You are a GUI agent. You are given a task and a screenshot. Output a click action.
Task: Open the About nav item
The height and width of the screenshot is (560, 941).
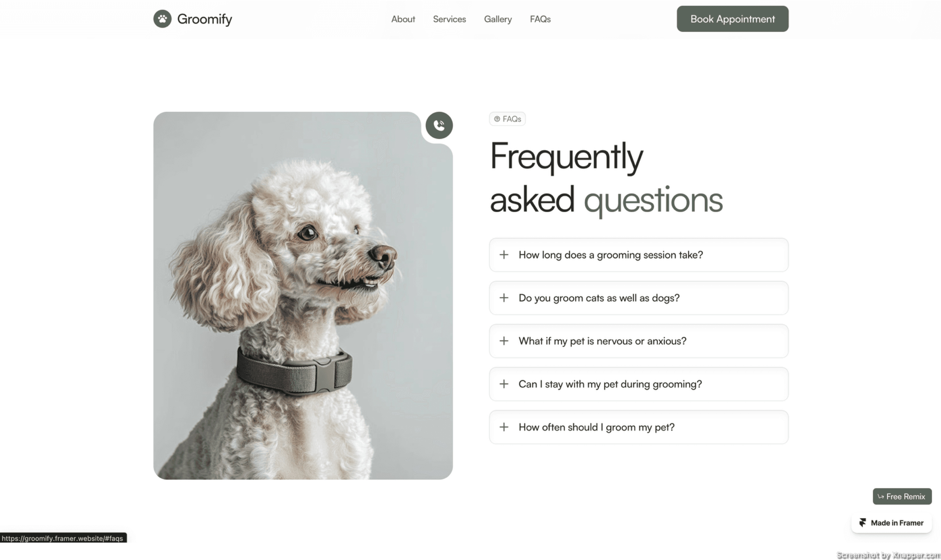[x=403, y=19]
